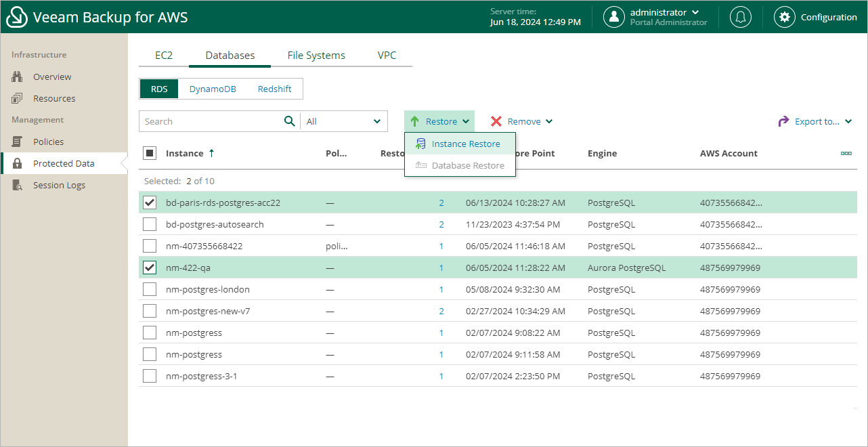This screenshot has width=868, height=447.
Task: Open the All filter dropdown
Action: tap(345, 121)
